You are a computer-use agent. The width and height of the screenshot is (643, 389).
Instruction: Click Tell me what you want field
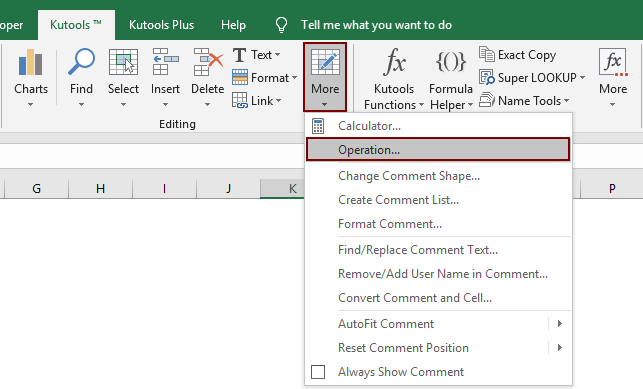click(x=376, y=25)
